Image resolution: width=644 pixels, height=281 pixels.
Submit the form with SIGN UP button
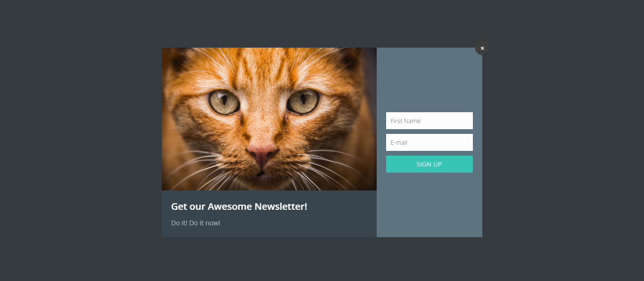pyautogui.click(x=429, y=164)
